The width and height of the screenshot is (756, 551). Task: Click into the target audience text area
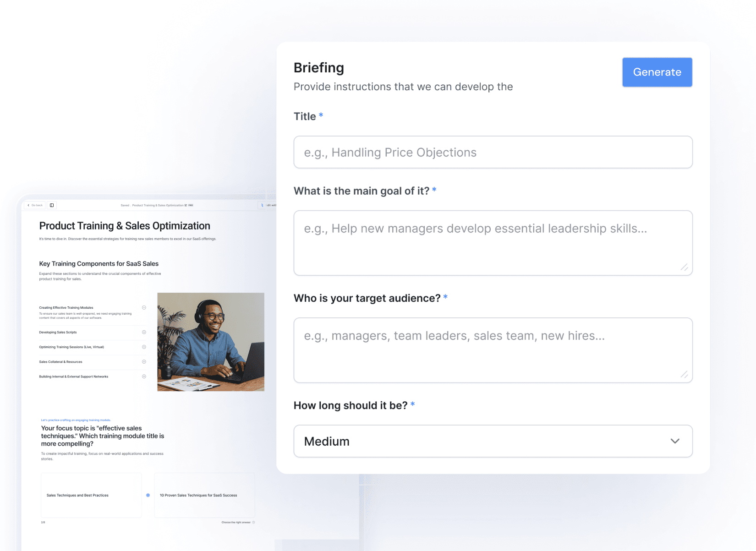(493, 350)
